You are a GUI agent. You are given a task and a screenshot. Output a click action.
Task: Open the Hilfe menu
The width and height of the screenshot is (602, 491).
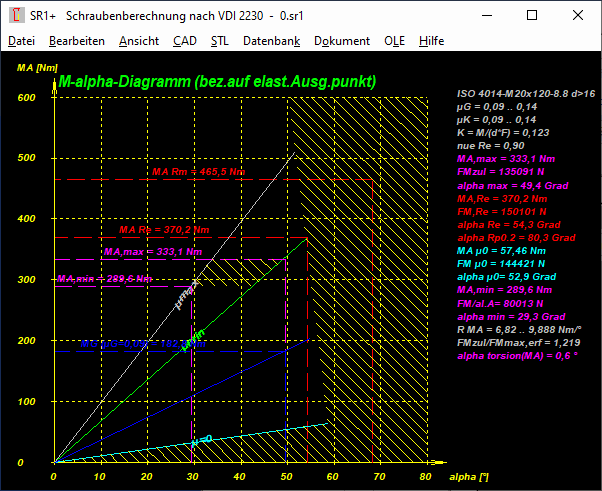coord(432,41)
